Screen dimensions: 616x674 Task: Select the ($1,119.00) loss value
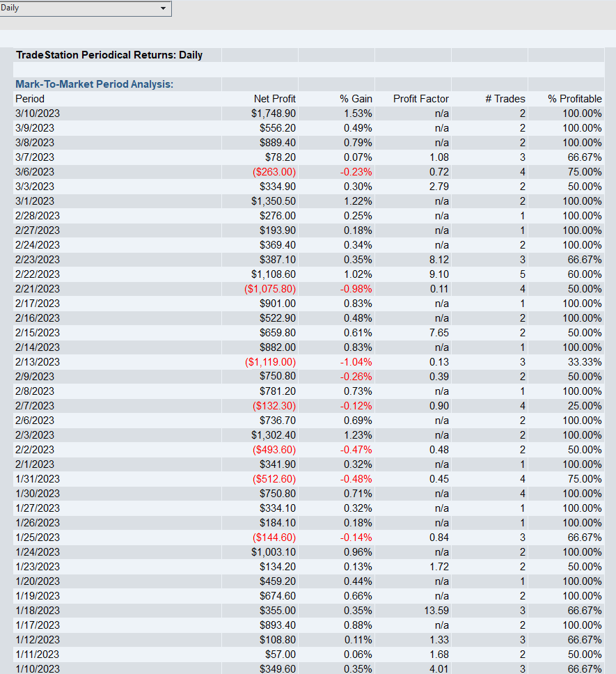[270, 362]
